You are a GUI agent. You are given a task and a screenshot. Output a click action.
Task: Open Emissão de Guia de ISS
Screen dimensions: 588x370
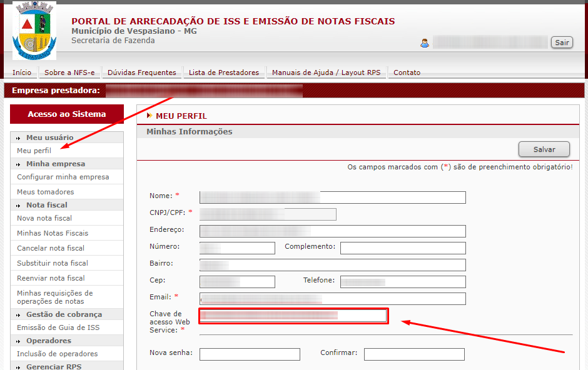coord(58,327)
